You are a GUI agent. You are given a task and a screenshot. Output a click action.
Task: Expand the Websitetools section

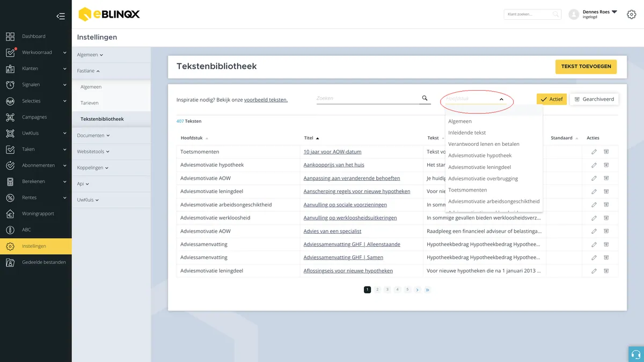click(94, 152)
